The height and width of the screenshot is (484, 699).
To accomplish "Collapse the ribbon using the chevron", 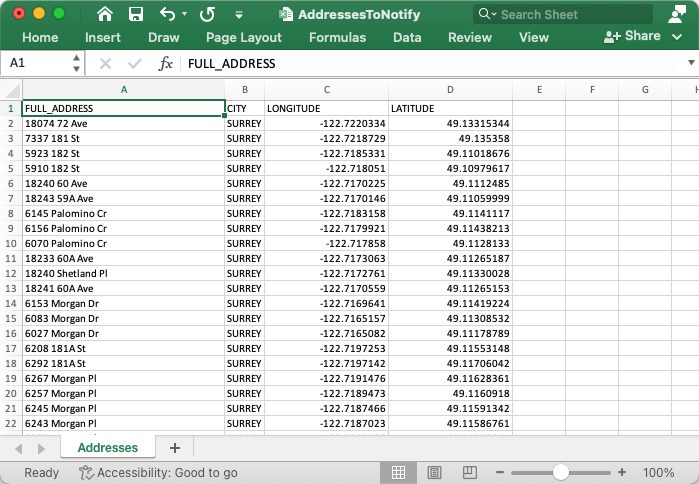I will [677, 37].
